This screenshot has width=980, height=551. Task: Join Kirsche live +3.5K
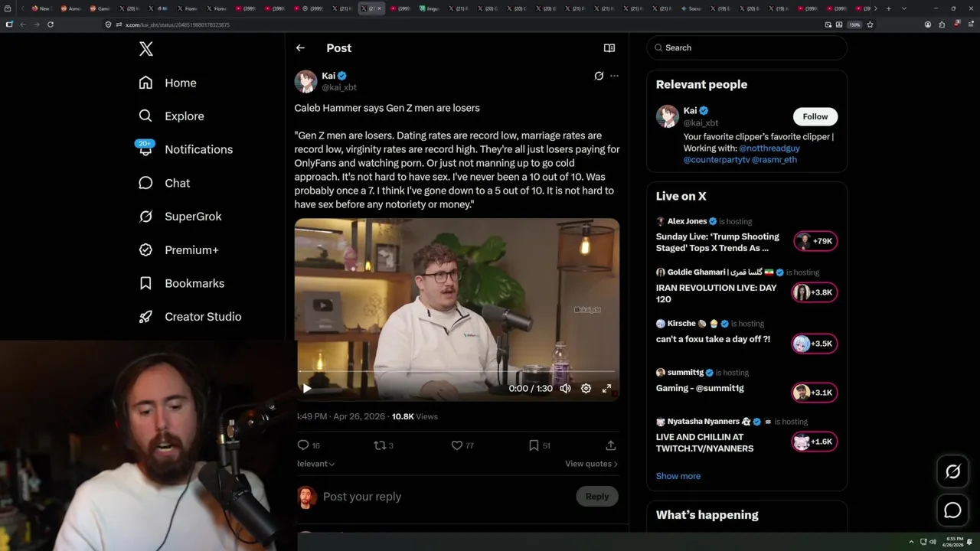point(815,344)
